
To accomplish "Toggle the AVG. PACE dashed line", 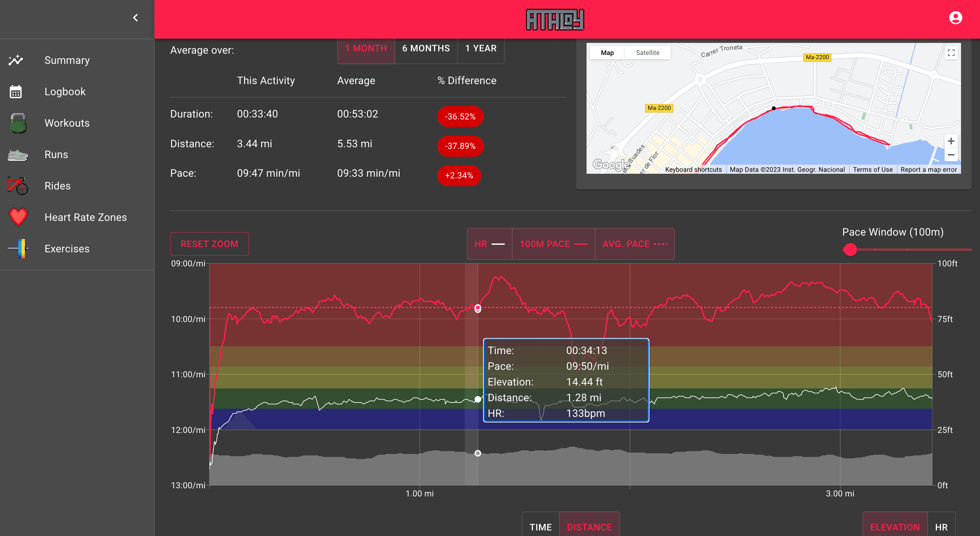I will pyautogui.click(x=635, y=244).
